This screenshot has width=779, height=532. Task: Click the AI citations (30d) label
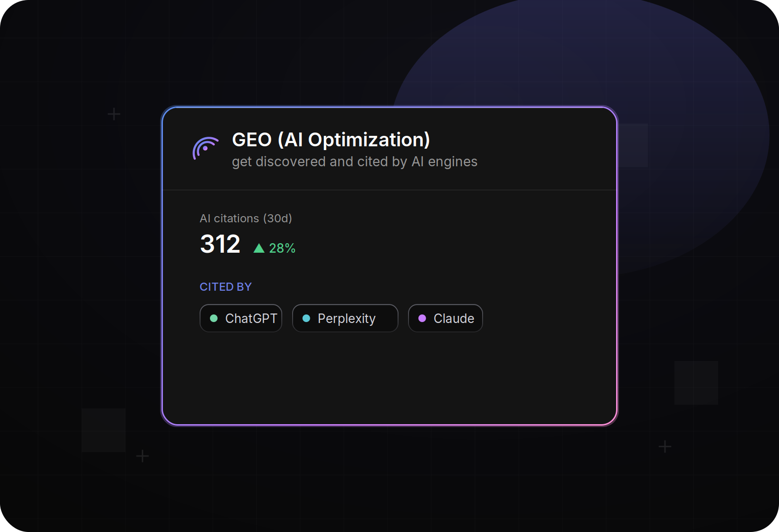[246, 218]
